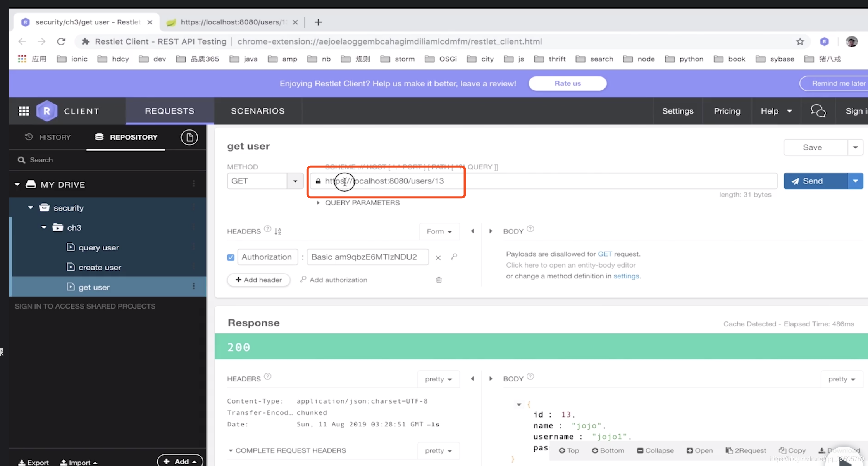The image size is (868, 466).
Task: Collapse the security project node
Action: coord(30,207)
